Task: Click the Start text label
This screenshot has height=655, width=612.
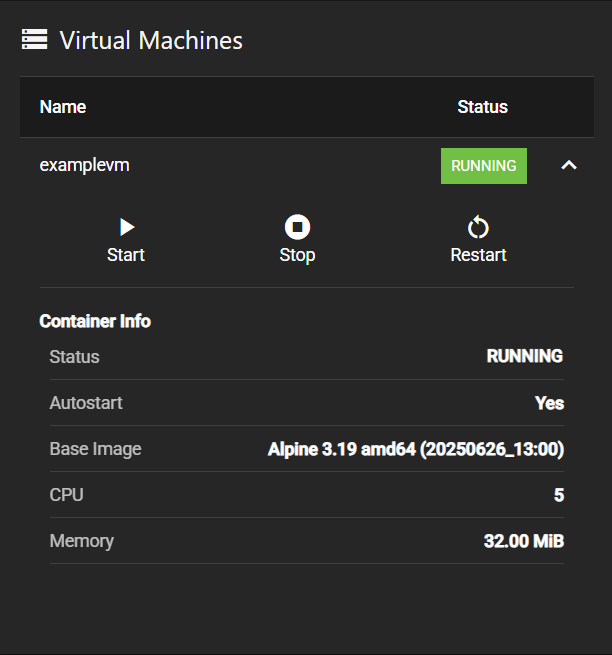Action: pyautogui.click(x=126, y=255)
